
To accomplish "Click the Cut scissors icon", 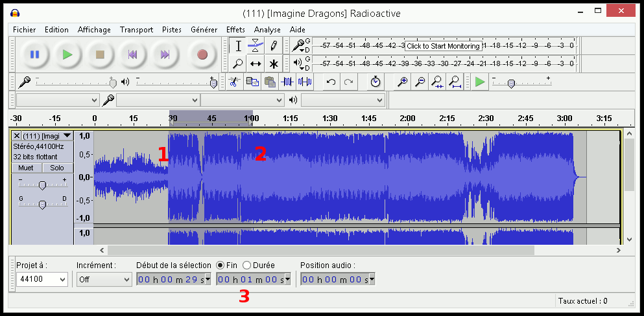I will pyautogui.click(x=233, y=82).
